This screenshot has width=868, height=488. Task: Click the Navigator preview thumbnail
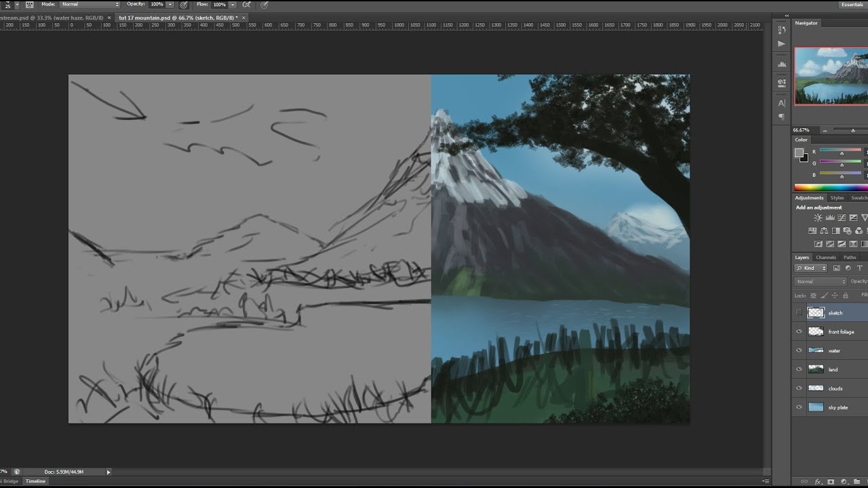tap(831, 76)
